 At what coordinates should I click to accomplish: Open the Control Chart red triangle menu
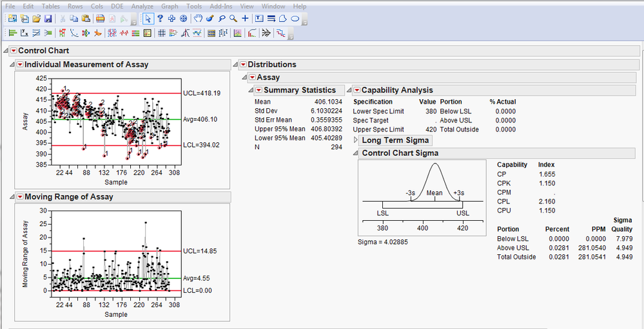(x=14, y=50)
